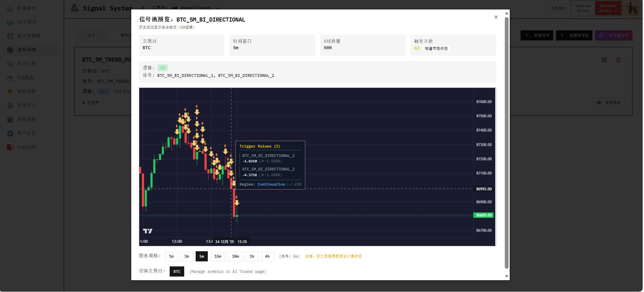Click the modal scrollbar down arrow
This screenshot has width=644, height=292.
pos(506,276)
